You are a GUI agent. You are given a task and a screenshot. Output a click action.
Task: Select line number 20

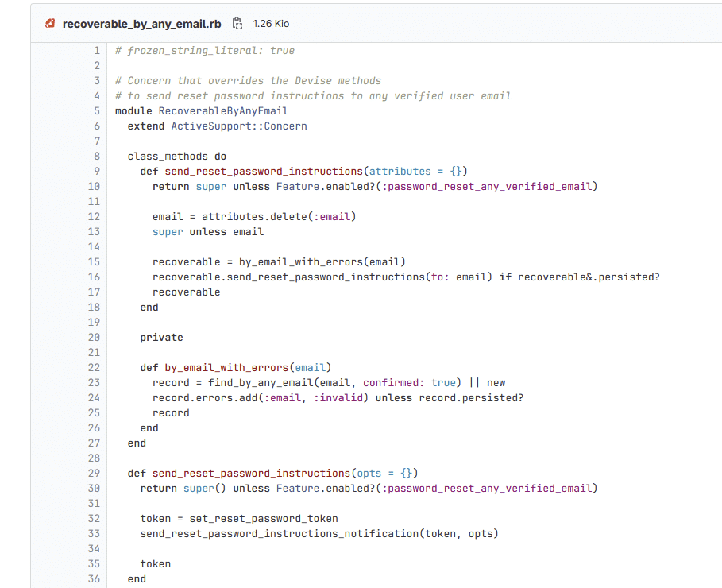pos(94,338)
